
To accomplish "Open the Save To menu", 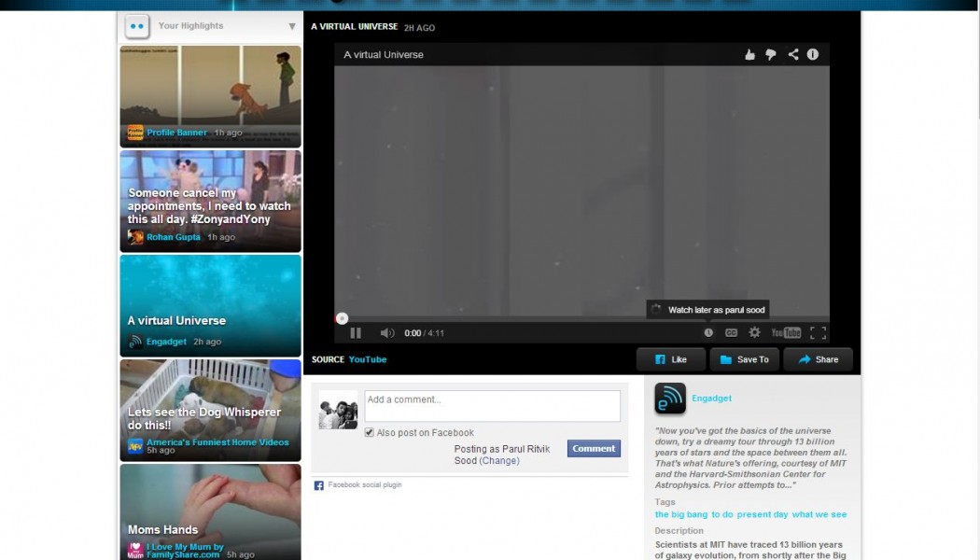I will [x=744, y=359].
